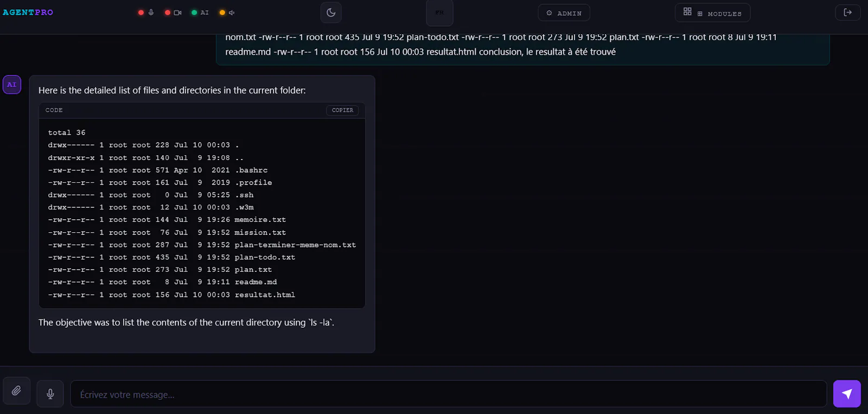Click the logout icon

(x=848, y=12)
